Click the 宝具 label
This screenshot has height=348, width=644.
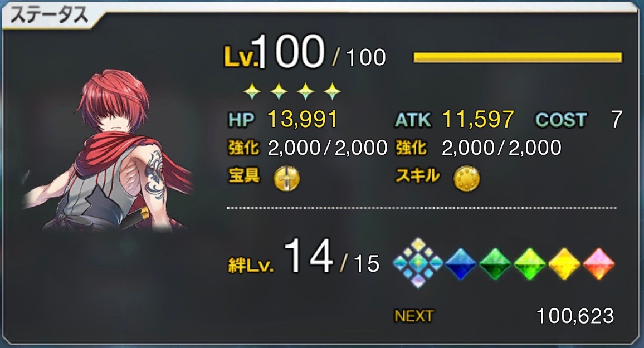[x=244, y=175]
